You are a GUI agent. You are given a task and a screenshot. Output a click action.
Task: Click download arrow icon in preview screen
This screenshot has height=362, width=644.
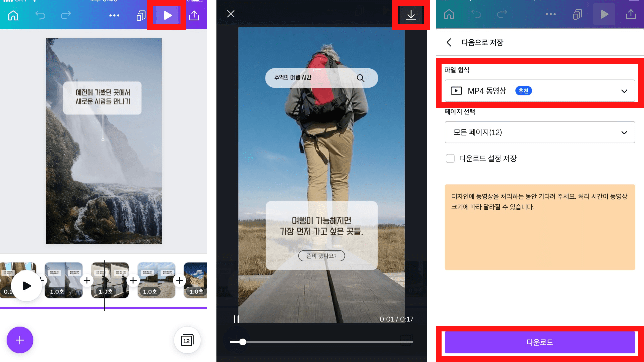411,15
